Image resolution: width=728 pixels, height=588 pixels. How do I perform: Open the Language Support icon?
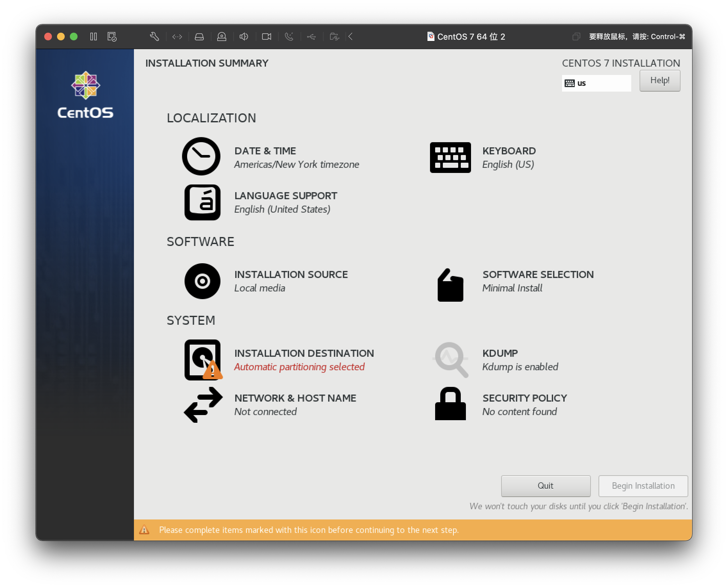coord(202,202)
